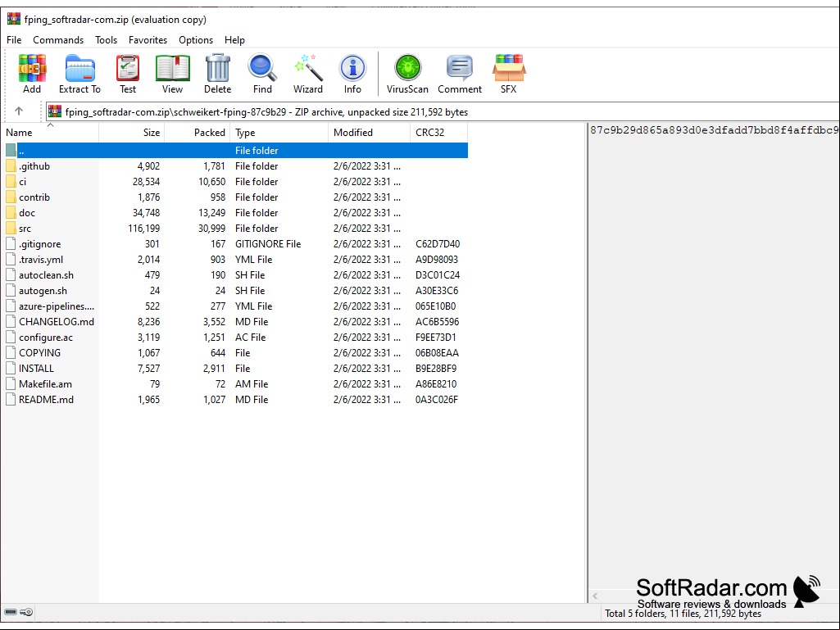Click CRC32 value D3C01C24
The width and height of the screenshot is (840, 630).
click(438, 274)
